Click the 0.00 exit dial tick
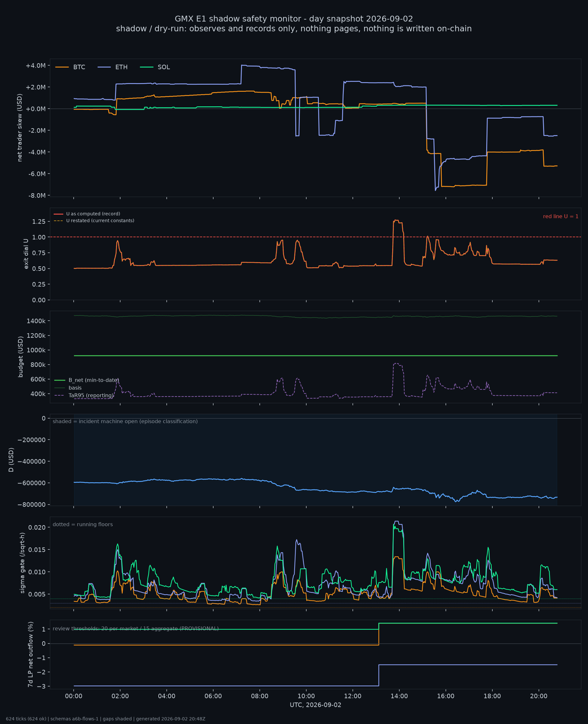 point(39,300)
